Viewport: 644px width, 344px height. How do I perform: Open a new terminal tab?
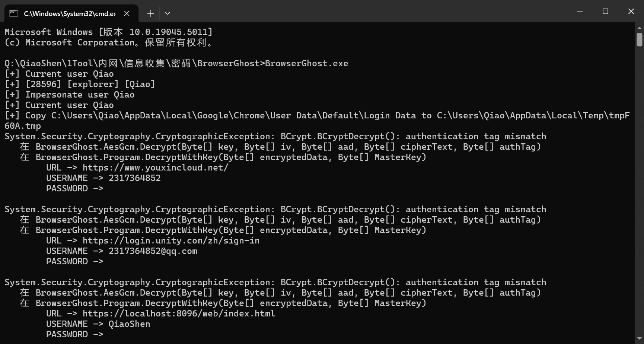[x=150, y=13]
